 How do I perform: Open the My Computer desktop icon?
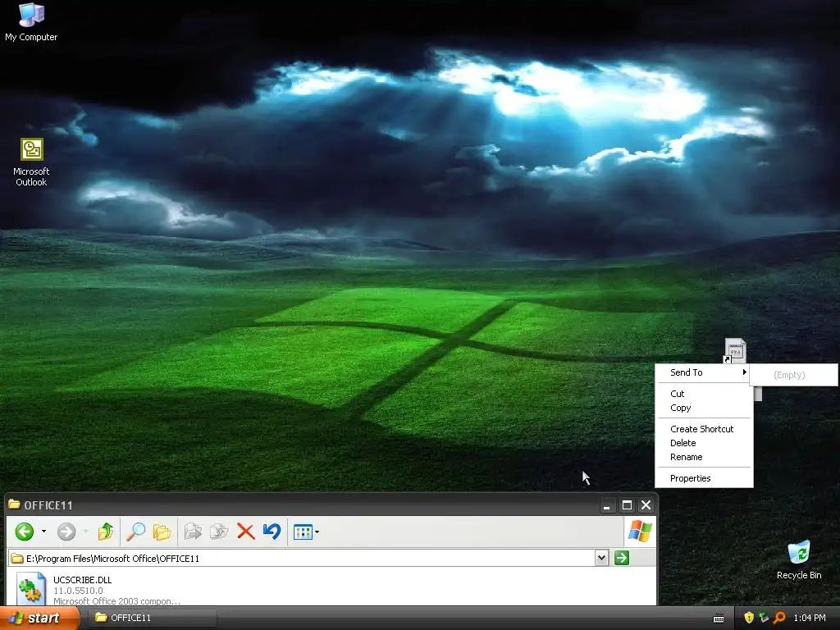(31, 21)
